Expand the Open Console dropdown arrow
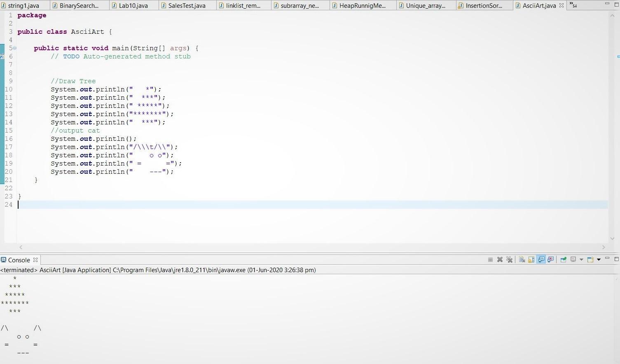The height and width of the screenshot is (364, 620). (x=599, y=259)
